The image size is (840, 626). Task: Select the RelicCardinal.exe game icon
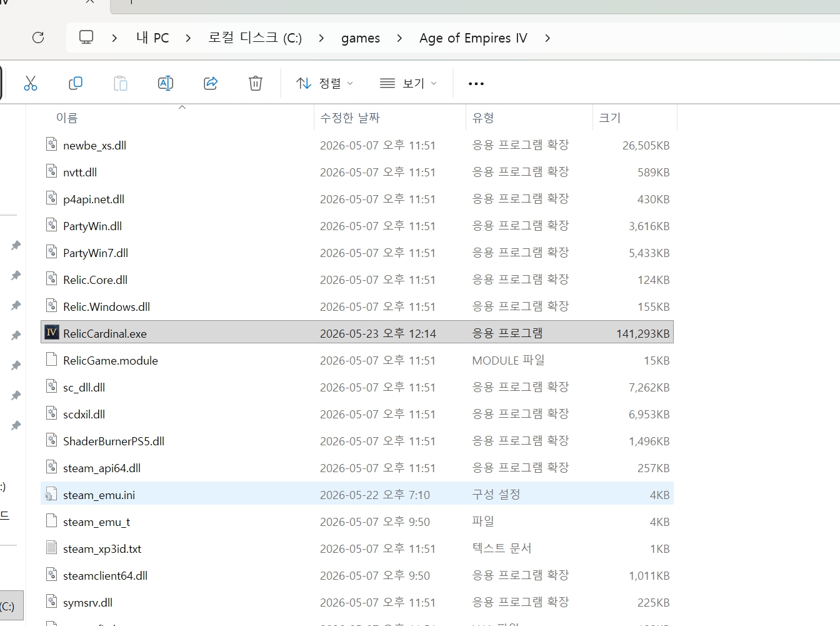[x=52, y=333]
